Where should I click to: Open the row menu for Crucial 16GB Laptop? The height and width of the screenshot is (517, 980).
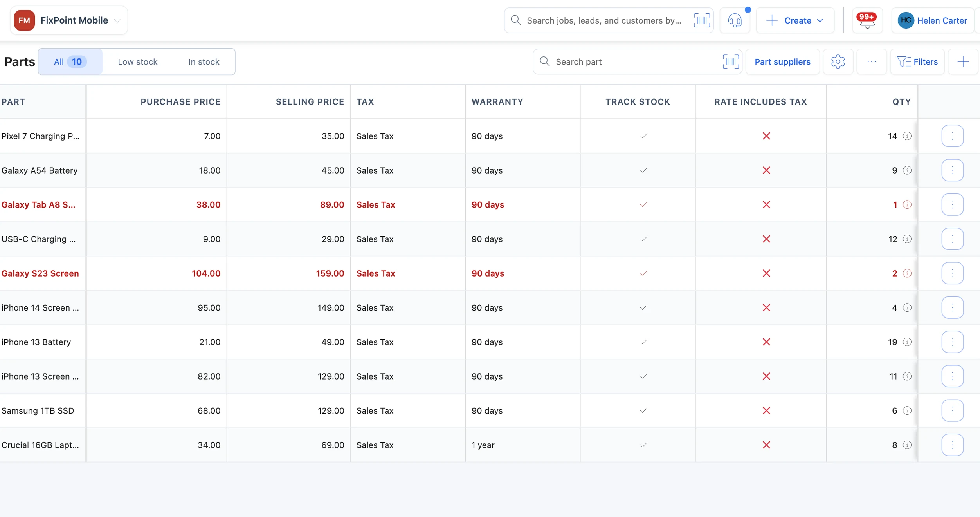pos(952,445)
